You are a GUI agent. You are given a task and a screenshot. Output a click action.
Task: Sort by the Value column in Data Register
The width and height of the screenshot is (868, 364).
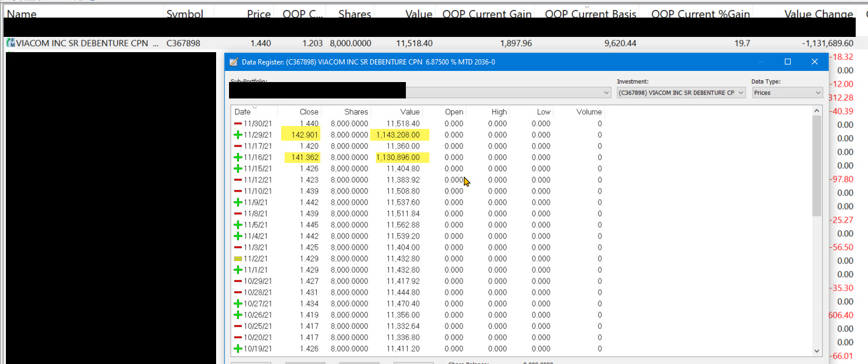coord(397,111)
